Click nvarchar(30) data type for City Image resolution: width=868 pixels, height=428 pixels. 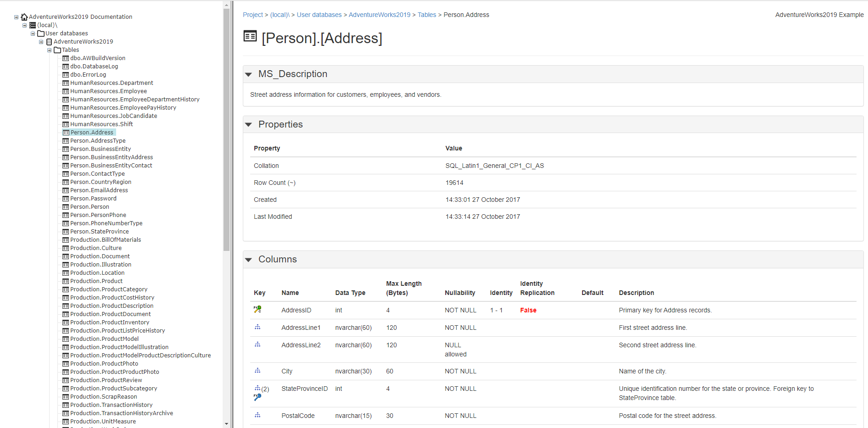[x=353, y=371]
